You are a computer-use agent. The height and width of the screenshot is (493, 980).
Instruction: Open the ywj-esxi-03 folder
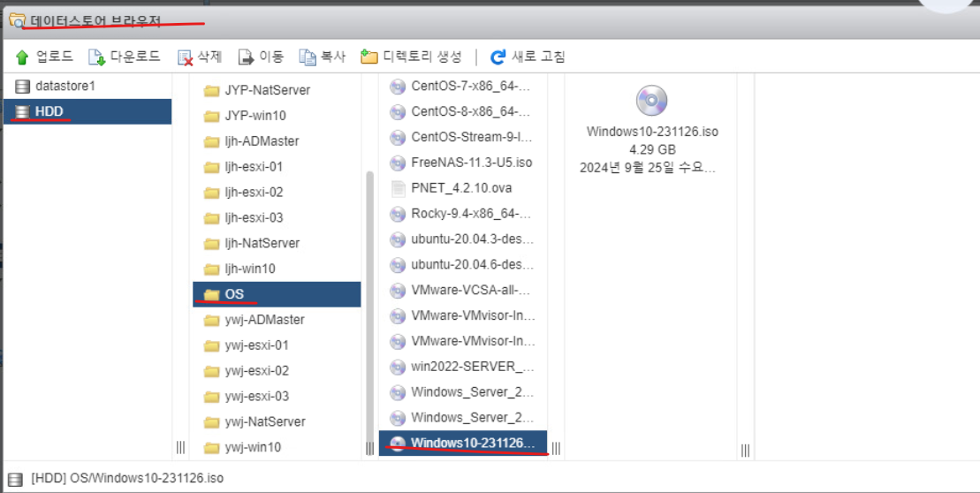pyautogui.click(x=277, y=396)
